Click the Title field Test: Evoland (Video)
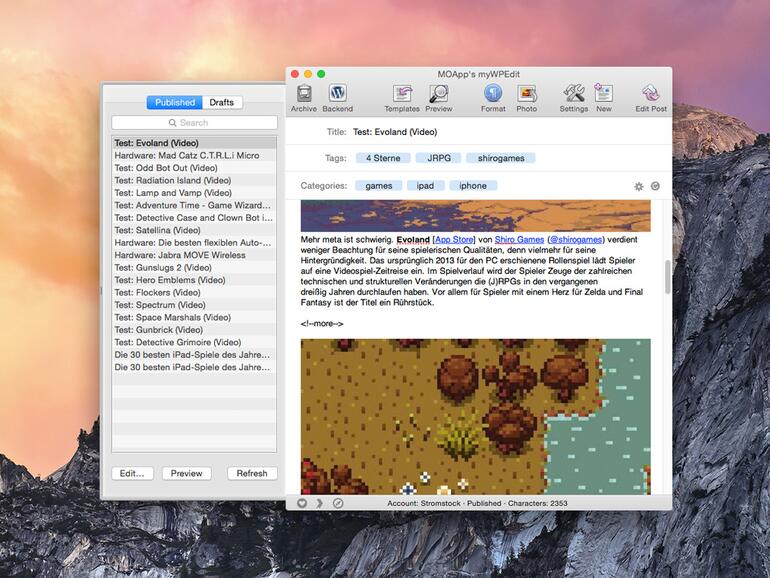Viewport: 770px width, 578px height. [395, 132]
